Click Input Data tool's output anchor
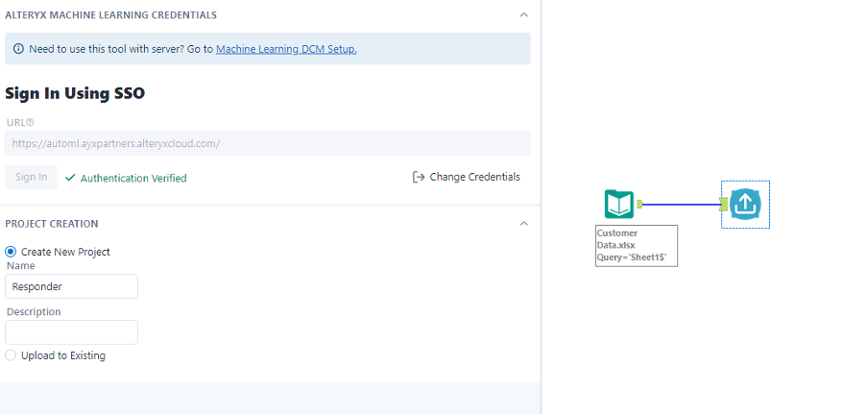This screenshot has height=415, width=868. [639, 204]
